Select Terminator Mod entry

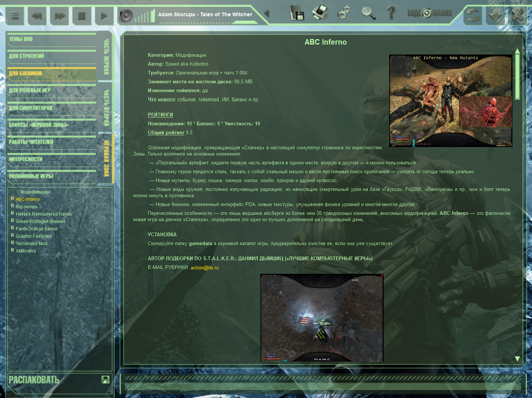pos(31,244)
